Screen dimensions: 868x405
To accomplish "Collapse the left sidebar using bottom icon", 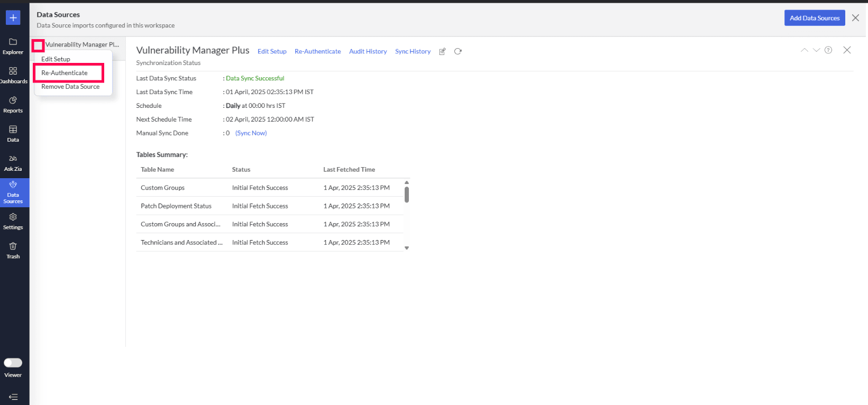I will (x=13, y=397).
